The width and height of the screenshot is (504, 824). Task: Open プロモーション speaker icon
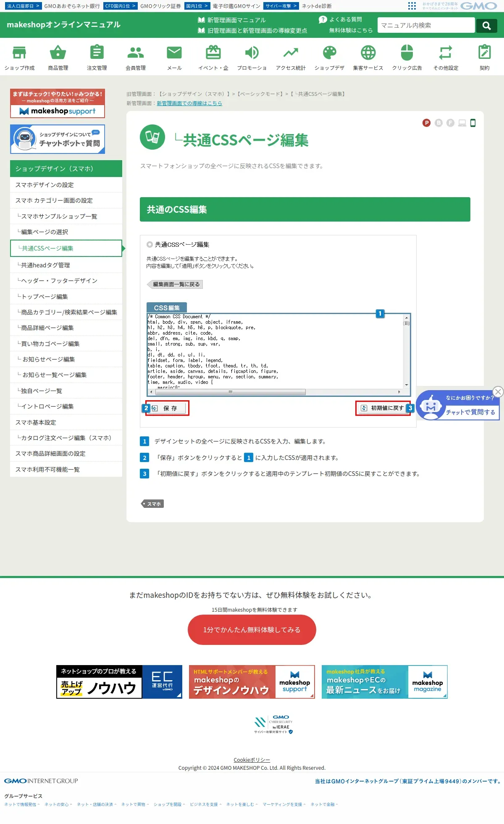point(252,57)
